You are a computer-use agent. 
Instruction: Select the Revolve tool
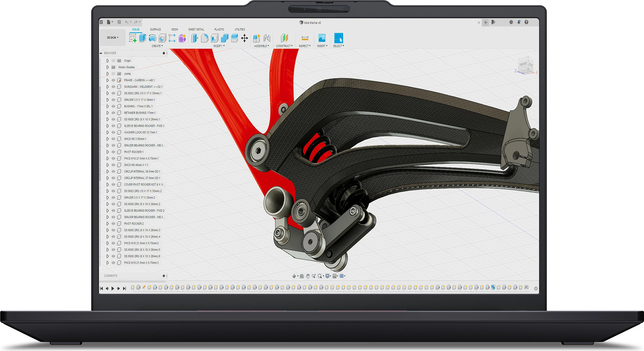tap(152, 38)
